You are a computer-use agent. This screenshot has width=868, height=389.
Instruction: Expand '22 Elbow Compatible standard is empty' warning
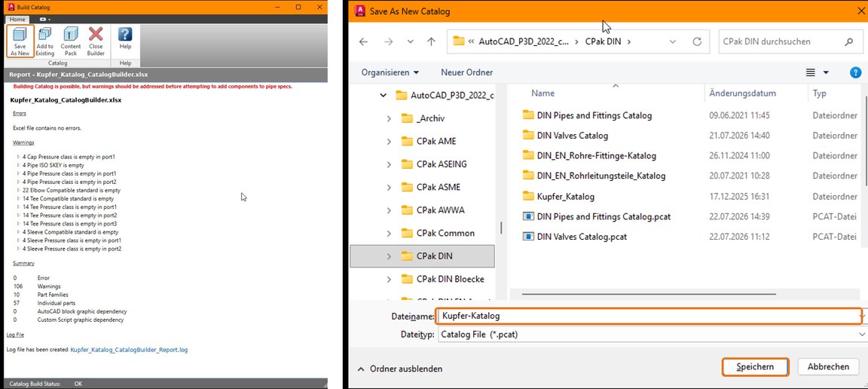(x=19, y=190)
